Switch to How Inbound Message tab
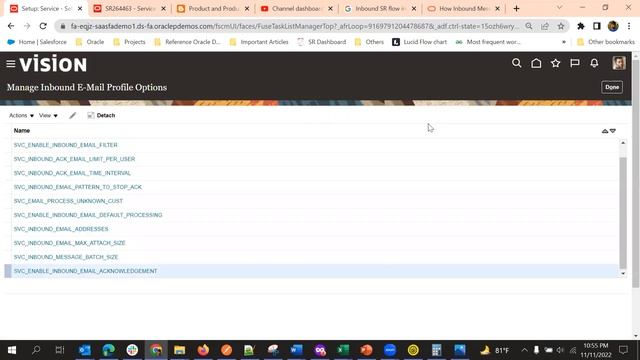Image resolution: width=640 pixels, height=360 pixels. [464, 9]
